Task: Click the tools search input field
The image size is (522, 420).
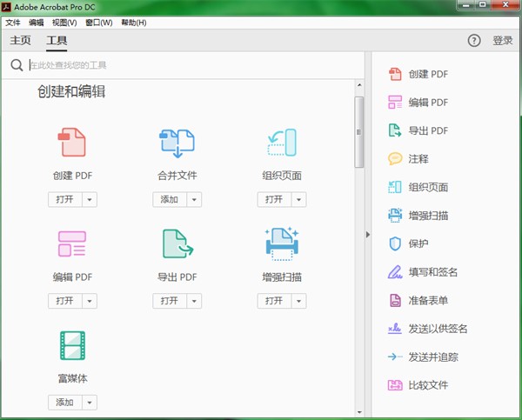Action: (195, 65)
